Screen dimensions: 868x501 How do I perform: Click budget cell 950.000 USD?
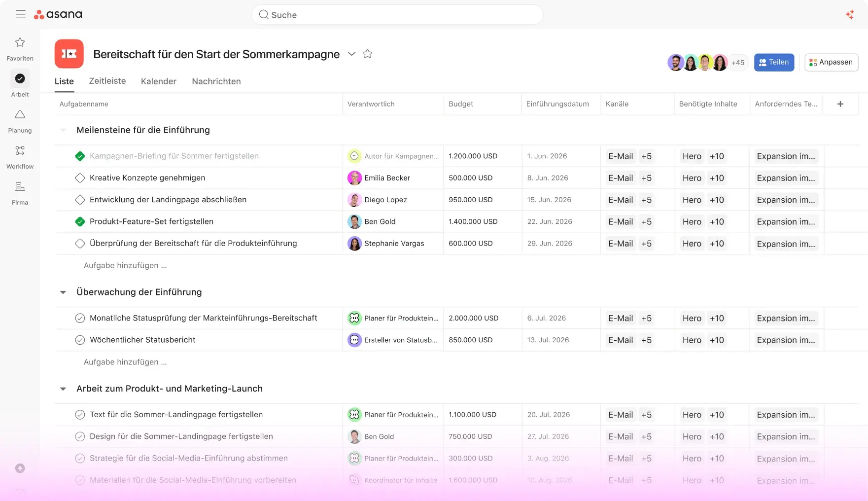point(483,200)
